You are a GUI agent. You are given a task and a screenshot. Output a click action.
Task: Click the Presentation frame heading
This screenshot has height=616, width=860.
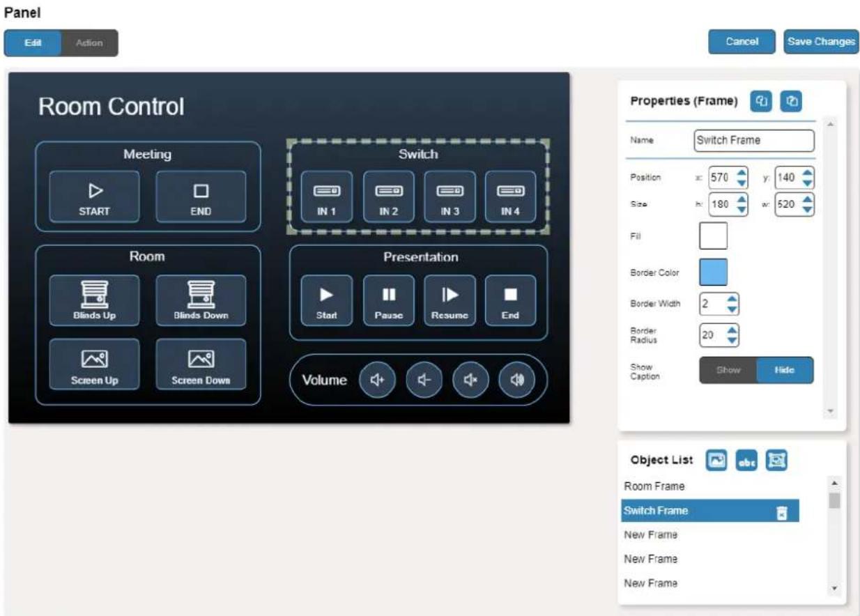[x=421, y=257]
